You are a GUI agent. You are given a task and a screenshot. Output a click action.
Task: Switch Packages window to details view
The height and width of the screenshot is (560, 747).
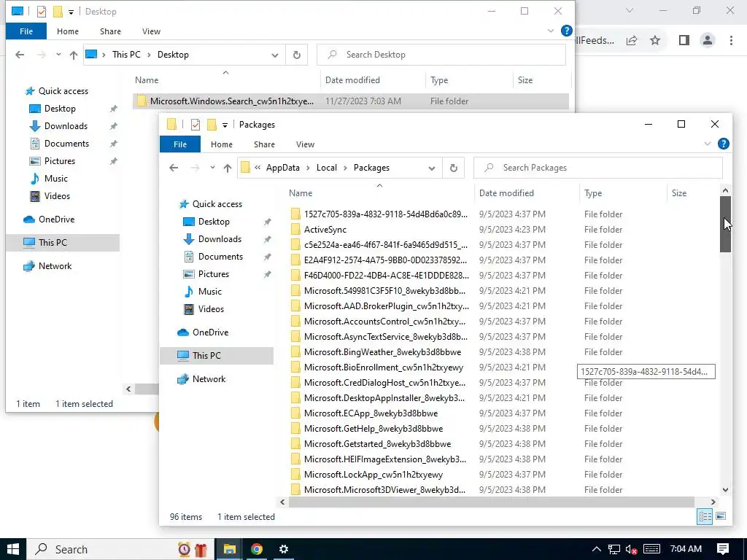(705, 517)
